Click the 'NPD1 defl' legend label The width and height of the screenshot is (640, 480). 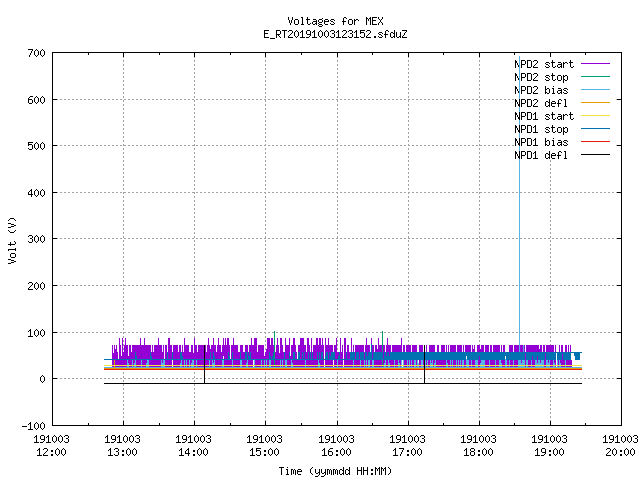tap(541, 156)
